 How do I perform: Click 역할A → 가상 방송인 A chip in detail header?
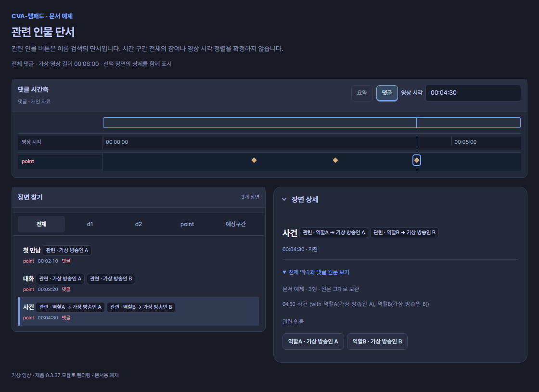[334, 233]
